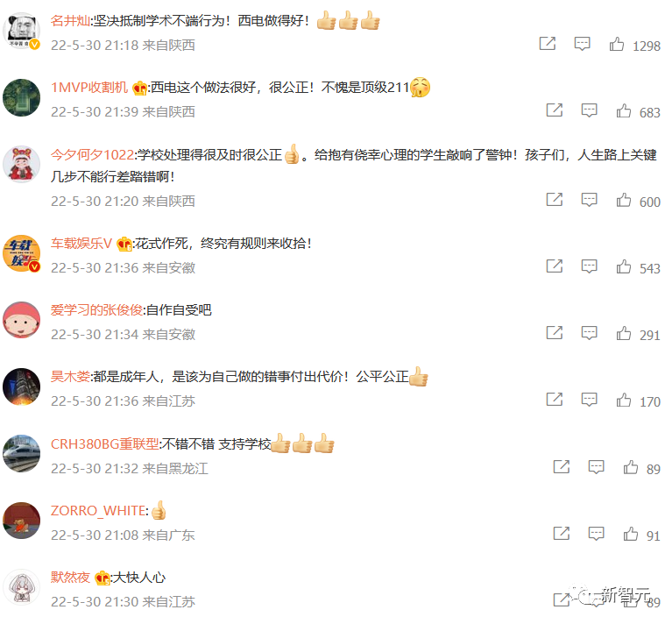The width and height of the screenshot is (672, 624).
Task: Click 爱学习的张俊俊's avatar image
Action: click(21, 320)
